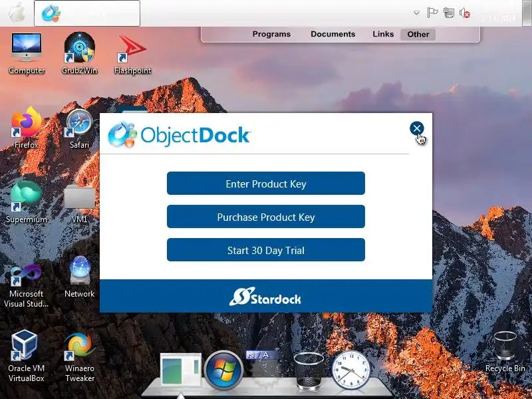Open the Action Center flag icon

(x=432, y=13)
